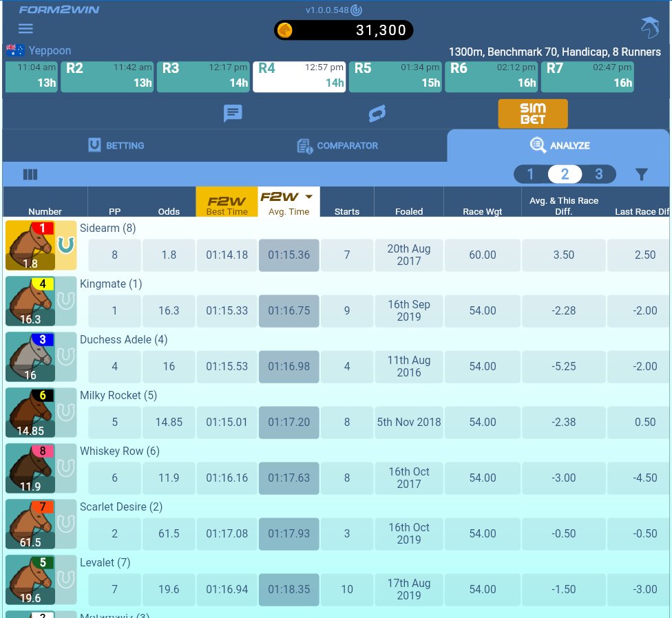This screenshot has width=672, height=618.
Task: Click Kingmate best time 01:15.33
Action: click(227, 311)
